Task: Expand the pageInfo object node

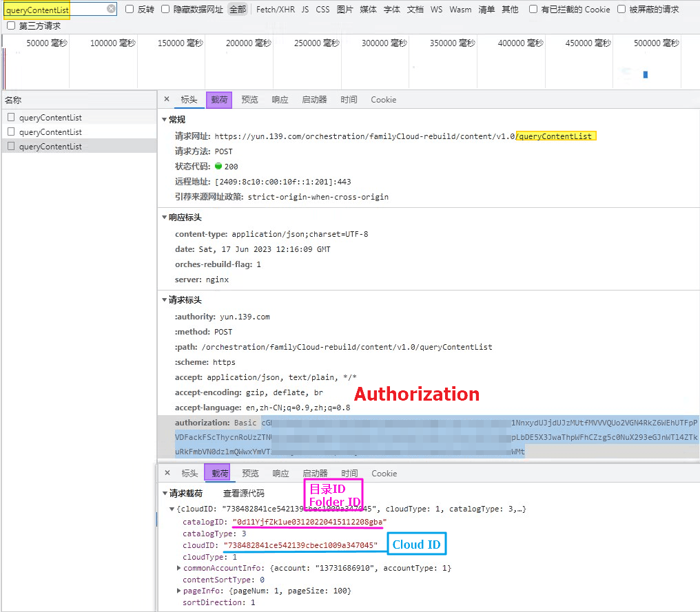Action: (x=179, y=591)
